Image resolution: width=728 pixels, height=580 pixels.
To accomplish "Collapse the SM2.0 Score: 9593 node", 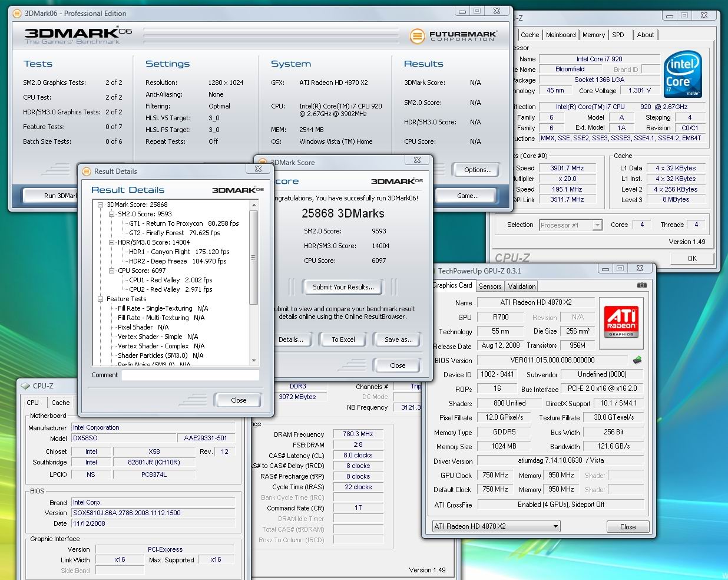I will (112, 214).
